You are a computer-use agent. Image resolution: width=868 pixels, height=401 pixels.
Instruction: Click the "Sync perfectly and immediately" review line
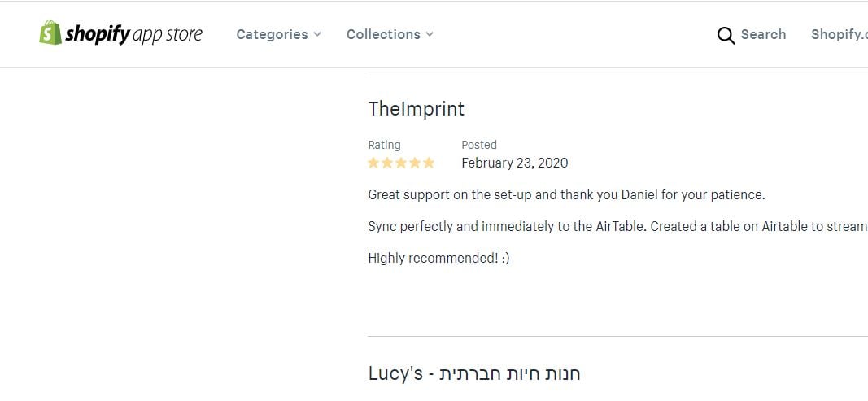coord(617,227)
